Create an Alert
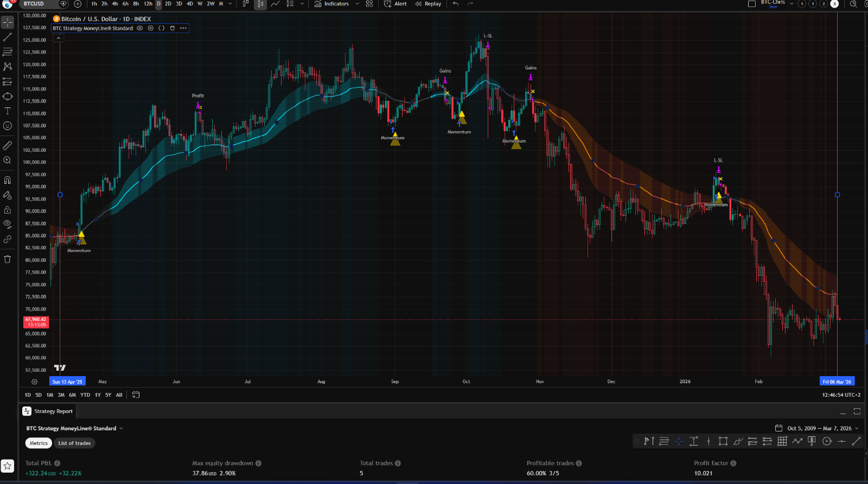Viewport: 868px width, 484px height. (395, 4)
